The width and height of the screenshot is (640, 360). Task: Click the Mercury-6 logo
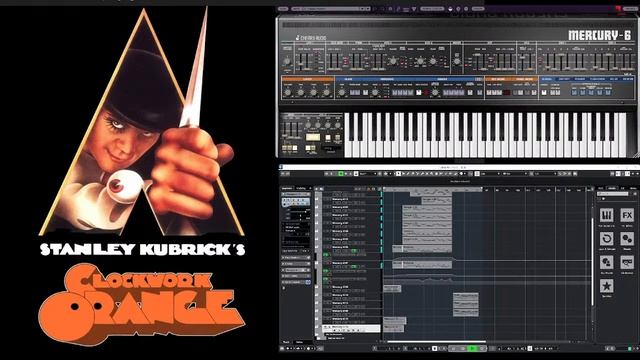(599, 36)
